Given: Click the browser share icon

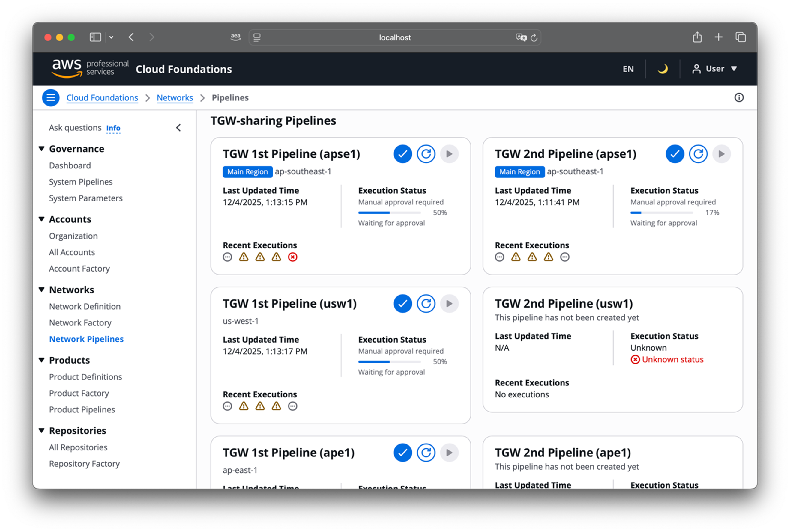Looking at the screenshot, I should pos(697,37).
